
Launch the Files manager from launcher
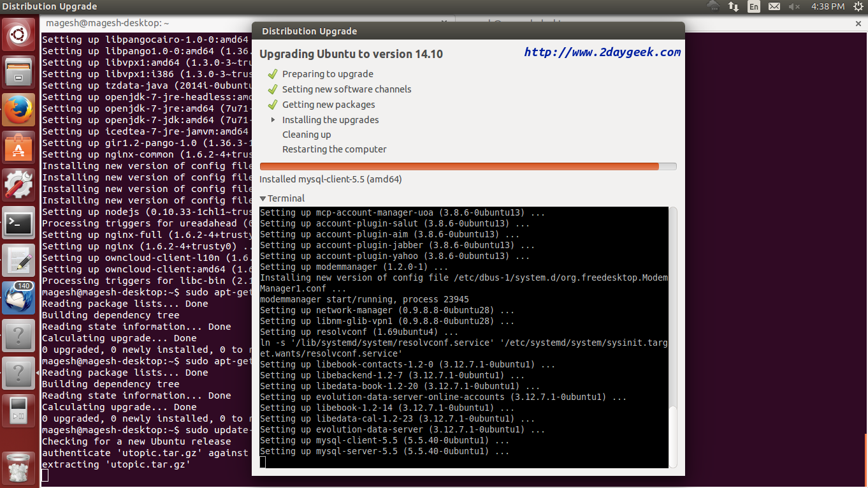(18, 71)
